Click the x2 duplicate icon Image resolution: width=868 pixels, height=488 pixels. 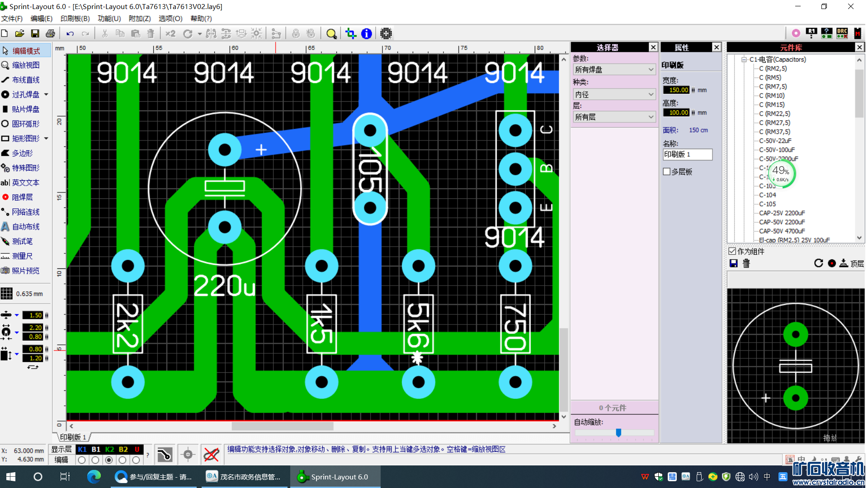(170, 33)
